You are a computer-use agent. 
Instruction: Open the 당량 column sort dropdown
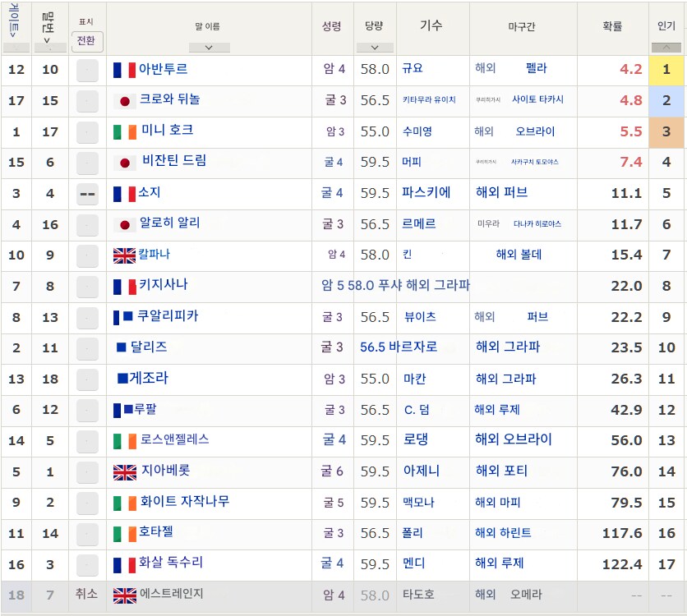coord(375,48)
